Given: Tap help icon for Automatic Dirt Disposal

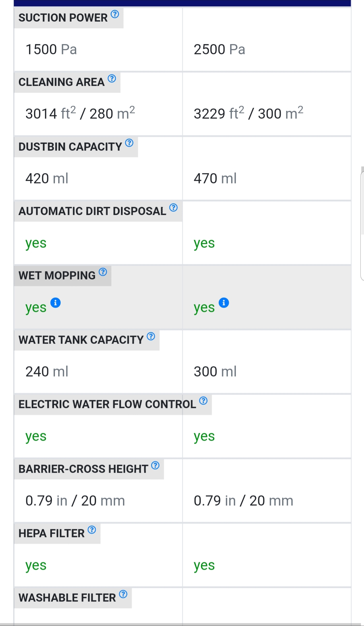Looking at the screenshot, I should pos(174,207).
